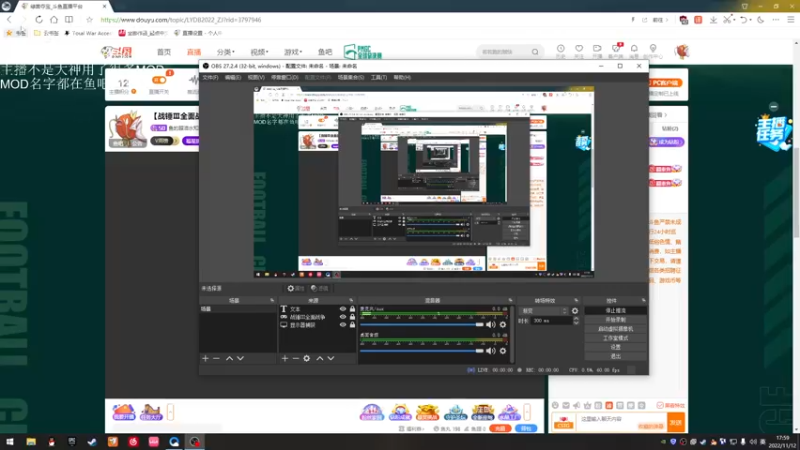Toggle lock on the text source

pos(352,309)
